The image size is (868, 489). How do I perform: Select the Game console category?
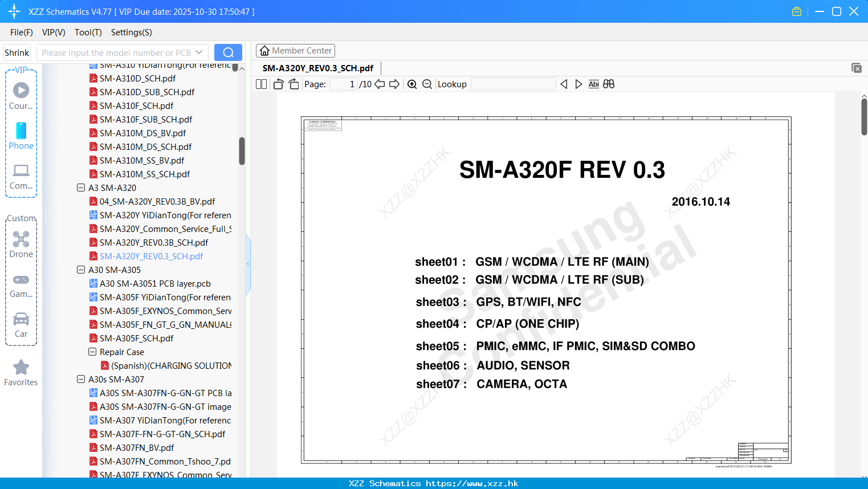pyautogui.click(x=21, y=286)
